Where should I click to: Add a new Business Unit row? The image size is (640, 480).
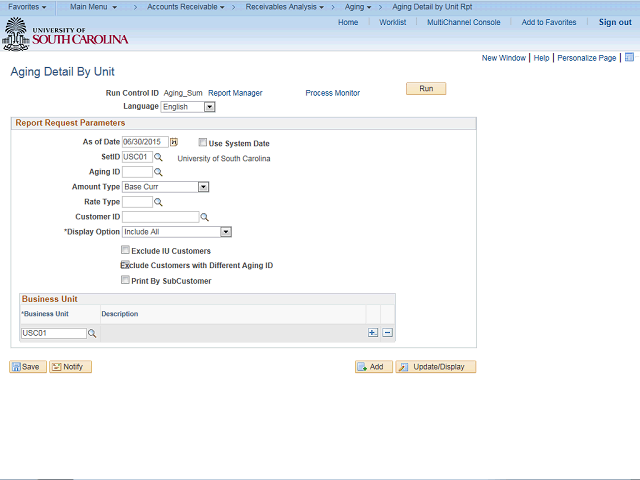[373, 333]
